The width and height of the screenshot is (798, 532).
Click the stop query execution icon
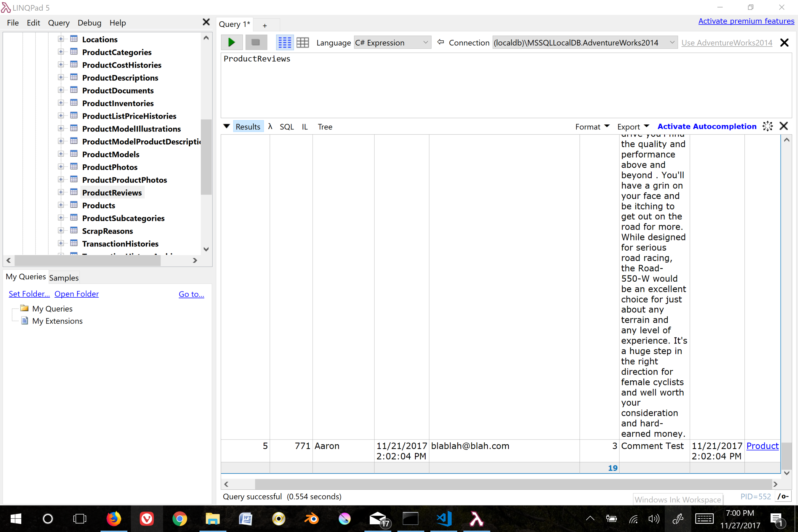tap(256, 42)
